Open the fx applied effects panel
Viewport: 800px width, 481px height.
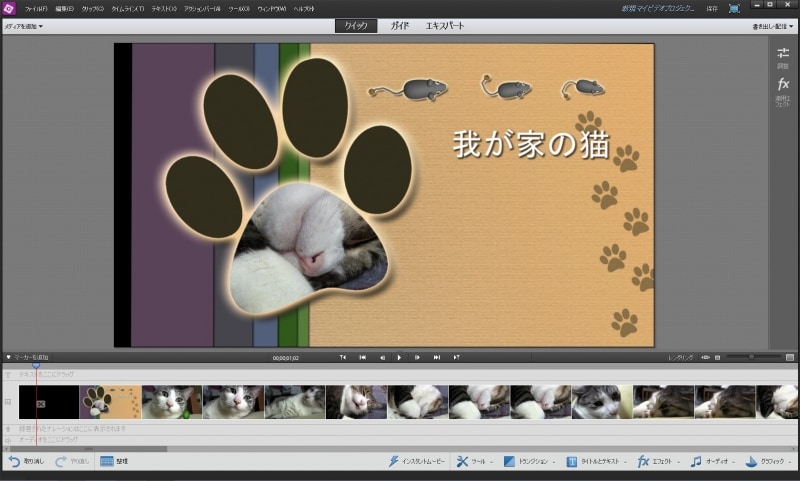[x=783, y=88]
